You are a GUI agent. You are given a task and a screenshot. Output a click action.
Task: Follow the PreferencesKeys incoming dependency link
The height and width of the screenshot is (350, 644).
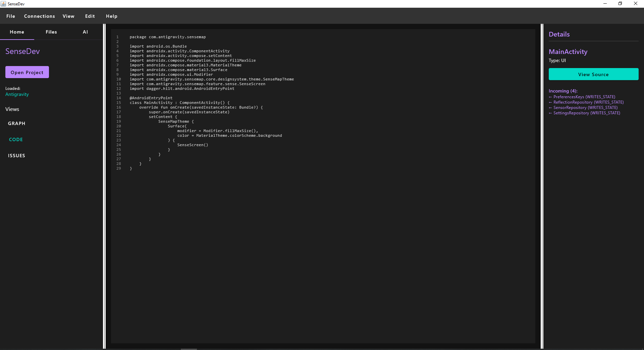point(582,97)
